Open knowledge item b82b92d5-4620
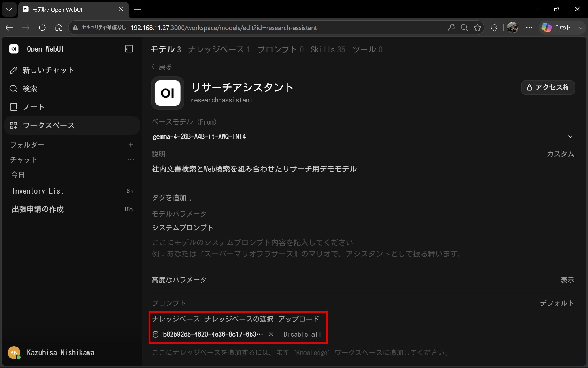 (213, 334)
